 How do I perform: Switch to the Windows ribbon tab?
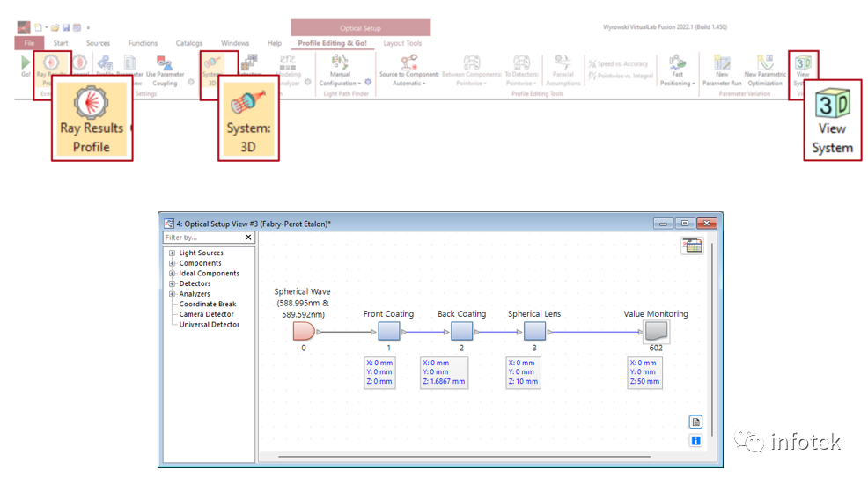pos(235,43)
